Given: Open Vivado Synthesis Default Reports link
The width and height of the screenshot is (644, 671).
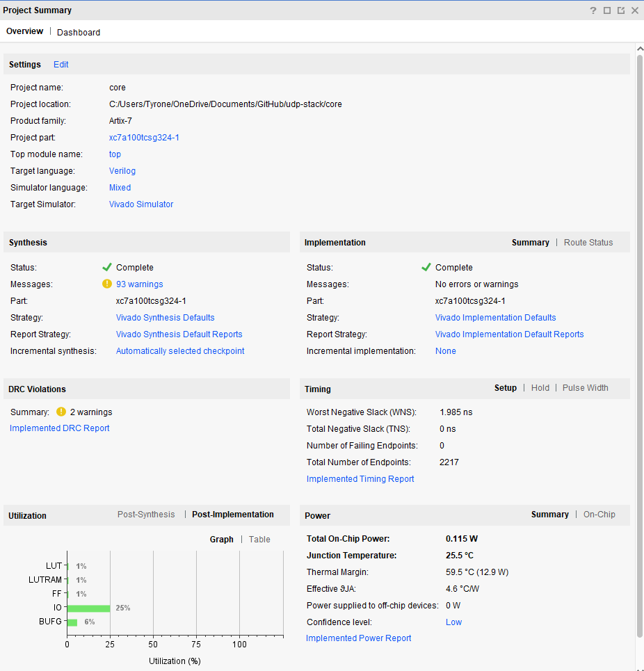Looking at the screenshot, I should (179, 334).
